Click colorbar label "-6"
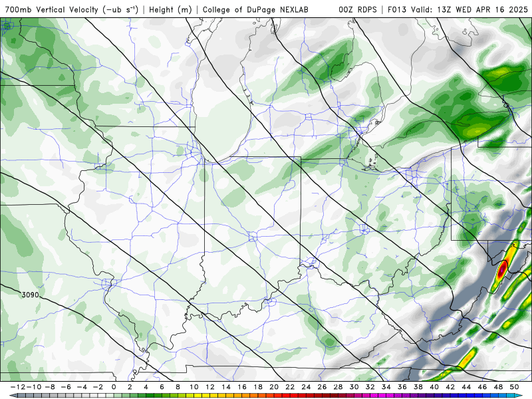This screenshot has width=532, height=399. pyautogui.click(x=66, y=387)
